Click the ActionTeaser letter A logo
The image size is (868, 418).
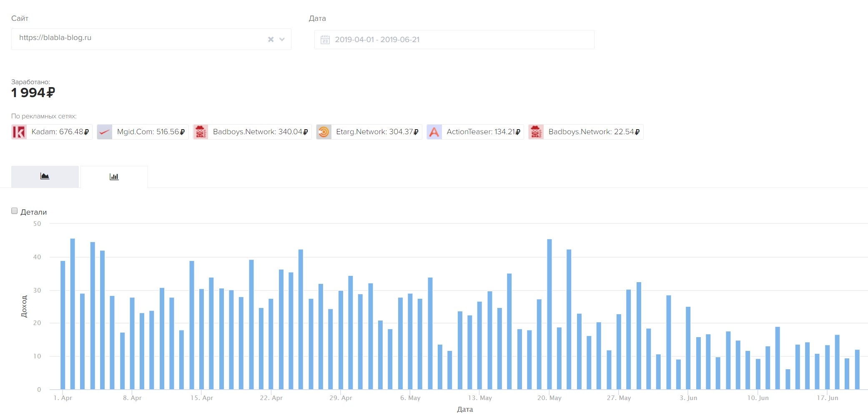coord(434,132)
